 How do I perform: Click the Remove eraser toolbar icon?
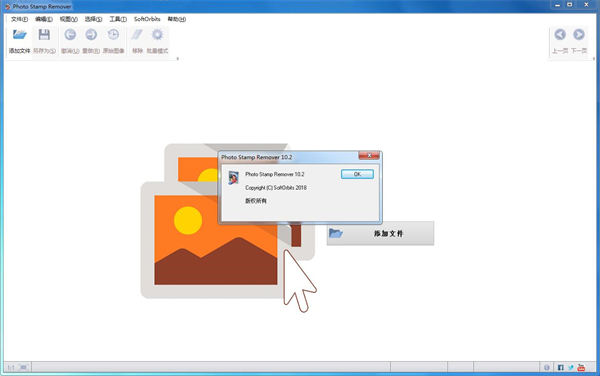tap(137, 35)
